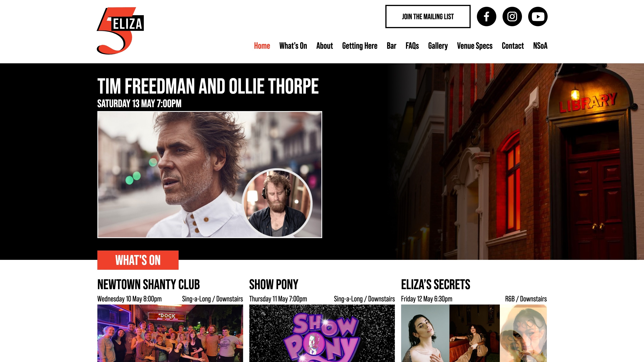This screenshot has width=644, height=362.
Task: Open Getting Here page
Action: (360, 46)
